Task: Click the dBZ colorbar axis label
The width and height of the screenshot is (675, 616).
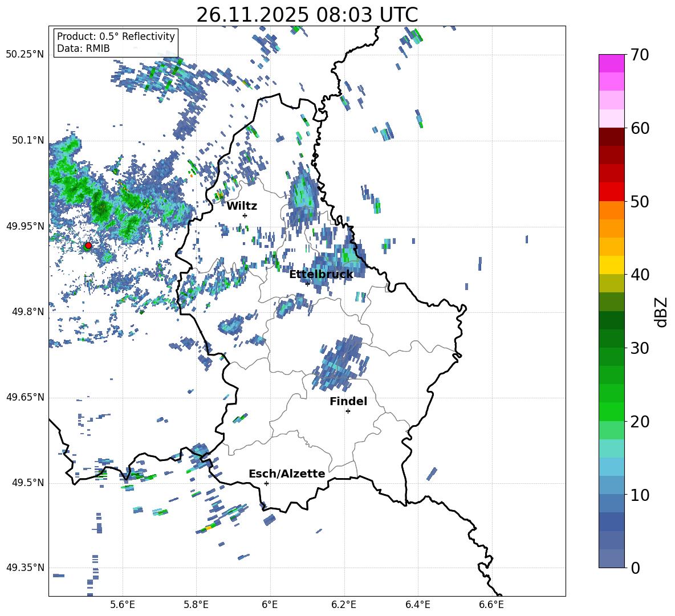Action: point(662,312)
